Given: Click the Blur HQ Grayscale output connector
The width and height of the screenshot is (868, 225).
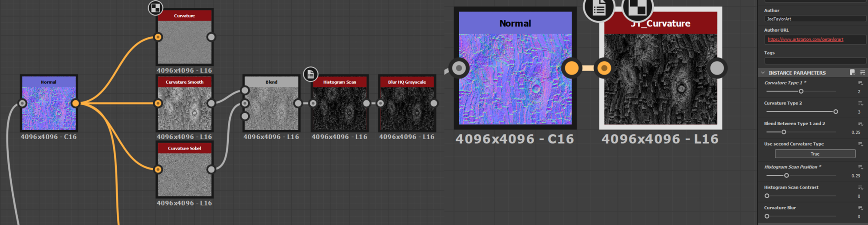Looking at the screenshot, I should coord(434,103).
